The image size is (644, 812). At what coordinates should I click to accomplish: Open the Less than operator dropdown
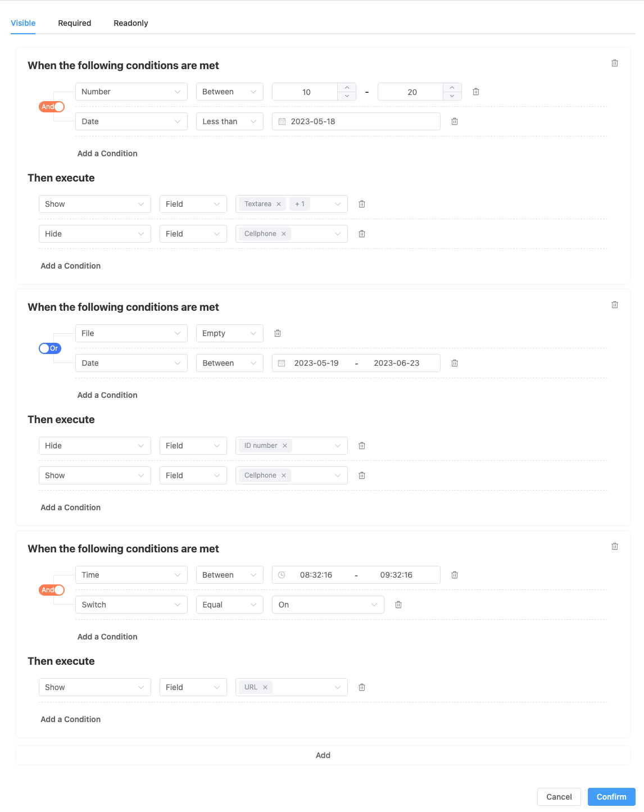pos(229,121)
